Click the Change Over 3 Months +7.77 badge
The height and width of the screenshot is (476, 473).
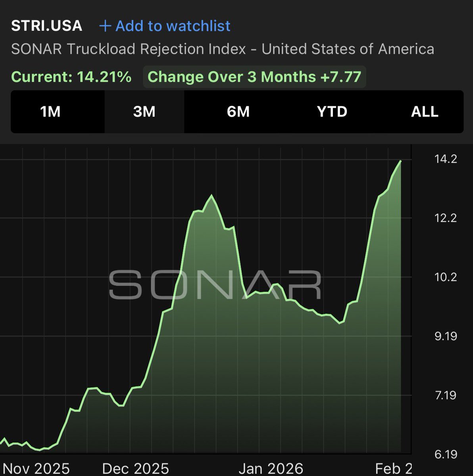point(254,77)
